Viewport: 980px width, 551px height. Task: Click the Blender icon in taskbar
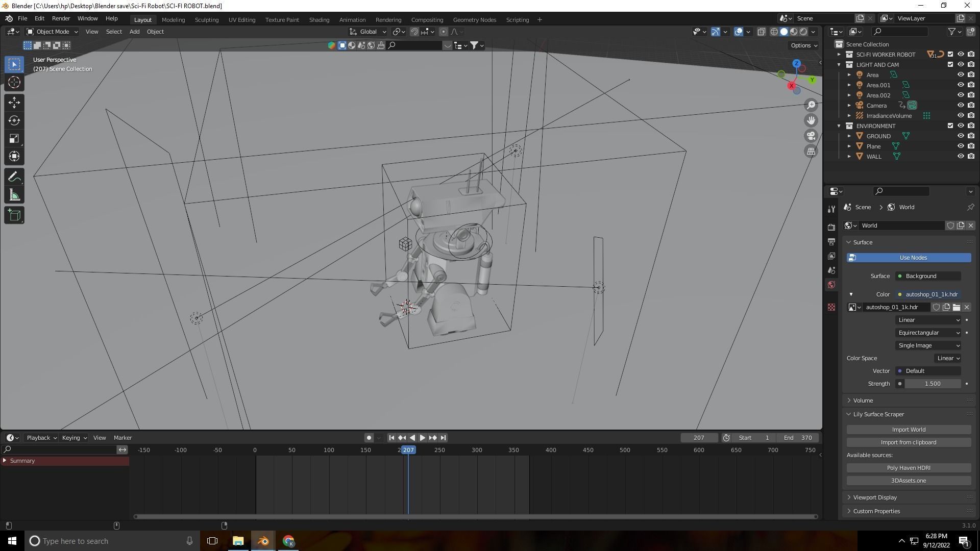(263, 541)
